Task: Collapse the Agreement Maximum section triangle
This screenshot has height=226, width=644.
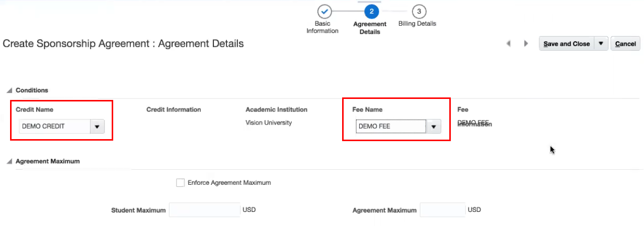Action: coord(9,162)
